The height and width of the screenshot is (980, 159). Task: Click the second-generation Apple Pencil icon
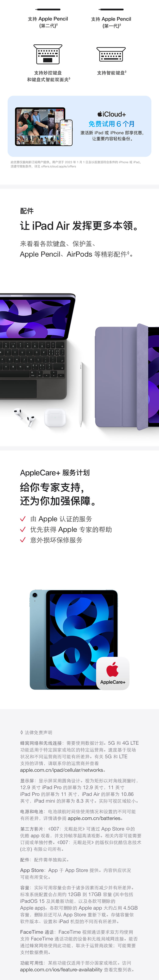click(x=48, y=9)
